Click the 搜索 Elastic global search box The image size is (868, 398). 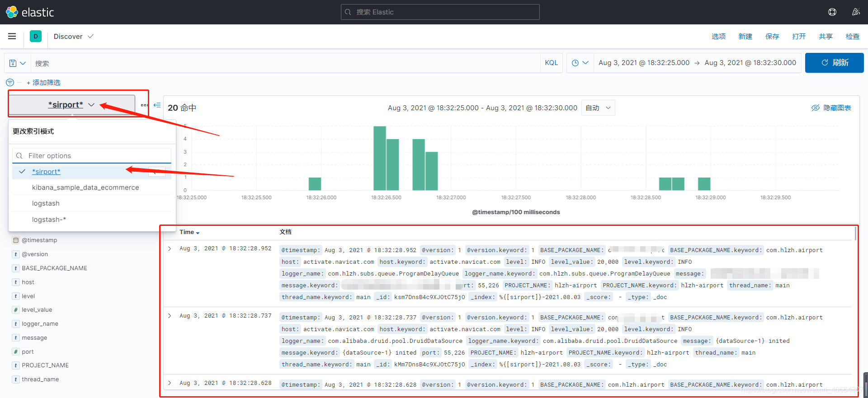coord(440,12)
